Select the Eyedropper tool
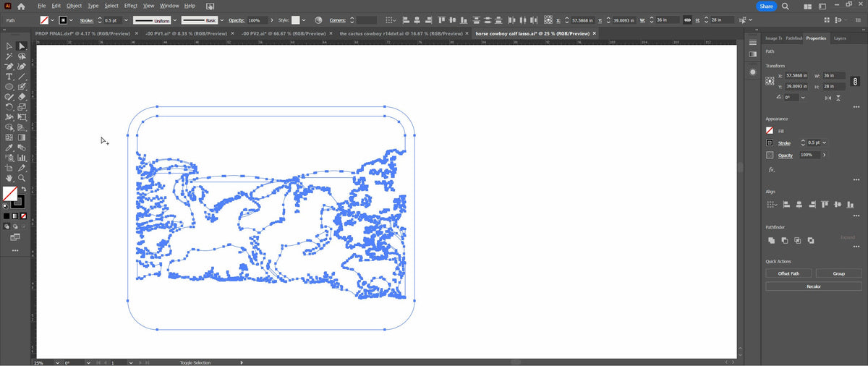The height and width of the screenshot is (366, 868). [x=9, y=147]
